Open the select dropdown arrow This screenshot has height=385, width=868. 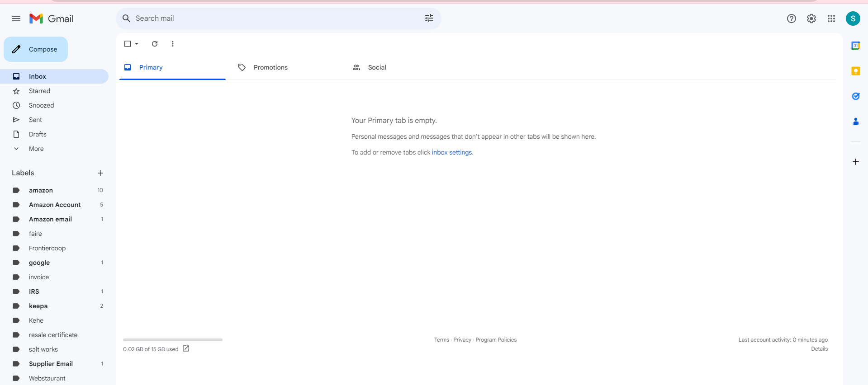pyautogui.click(x=137, y=44)
